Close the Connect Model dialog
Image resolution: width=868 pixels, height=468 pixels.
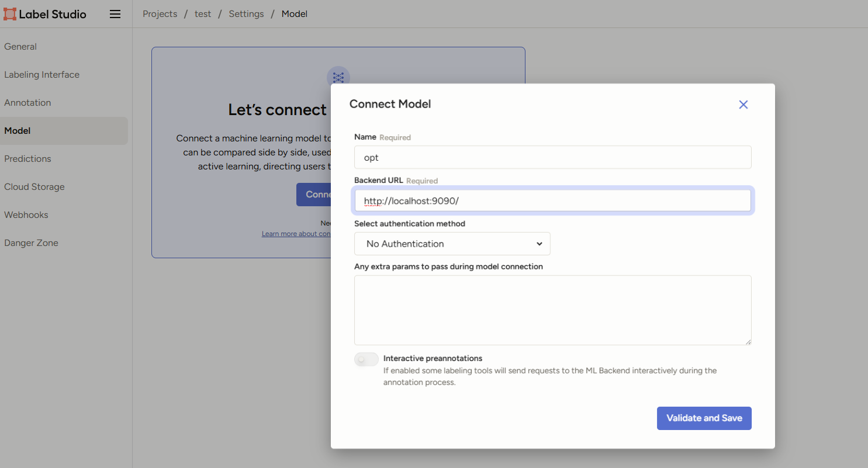pyautogui.click(x=743, y=105)
